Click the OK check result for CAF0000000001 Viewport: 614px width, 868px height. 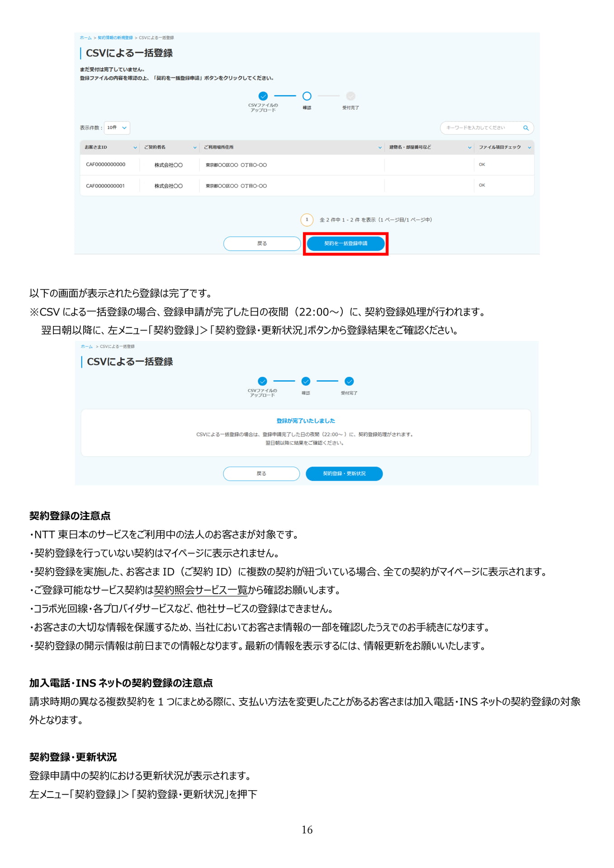pos(482,185)
